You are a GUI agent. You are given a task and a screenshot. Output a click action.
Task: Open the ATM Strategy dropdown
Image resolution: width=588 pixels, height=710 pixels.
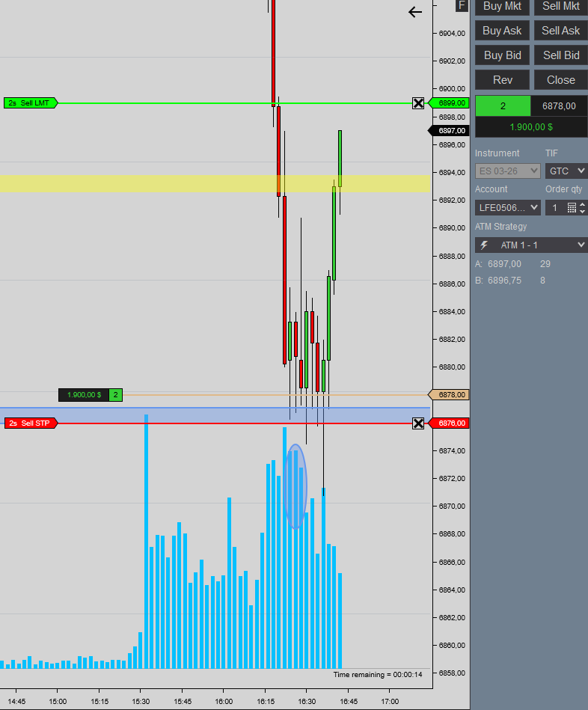tap(531, 245)
